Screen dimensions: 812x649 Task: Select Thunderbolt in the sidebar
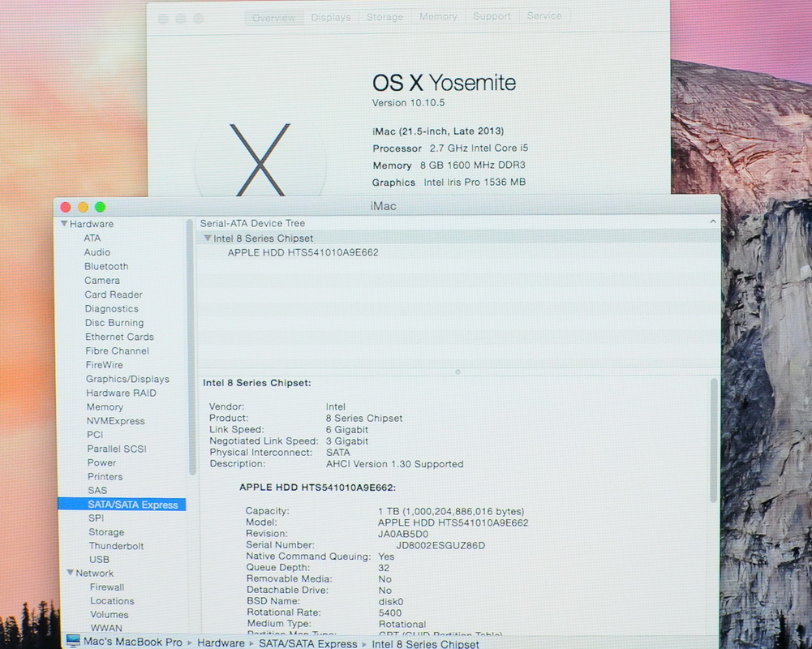click(116, 546)
